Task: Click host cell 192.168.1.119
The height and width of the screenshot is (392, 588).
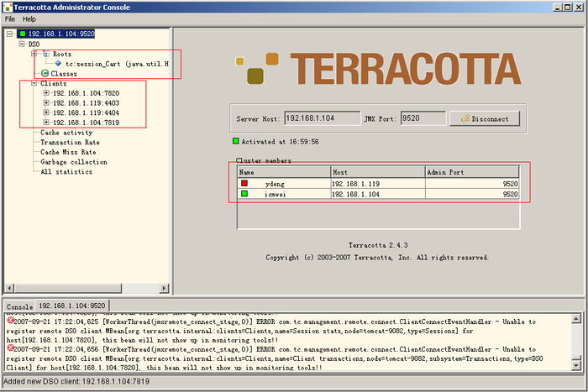Action: pos(378,184)
